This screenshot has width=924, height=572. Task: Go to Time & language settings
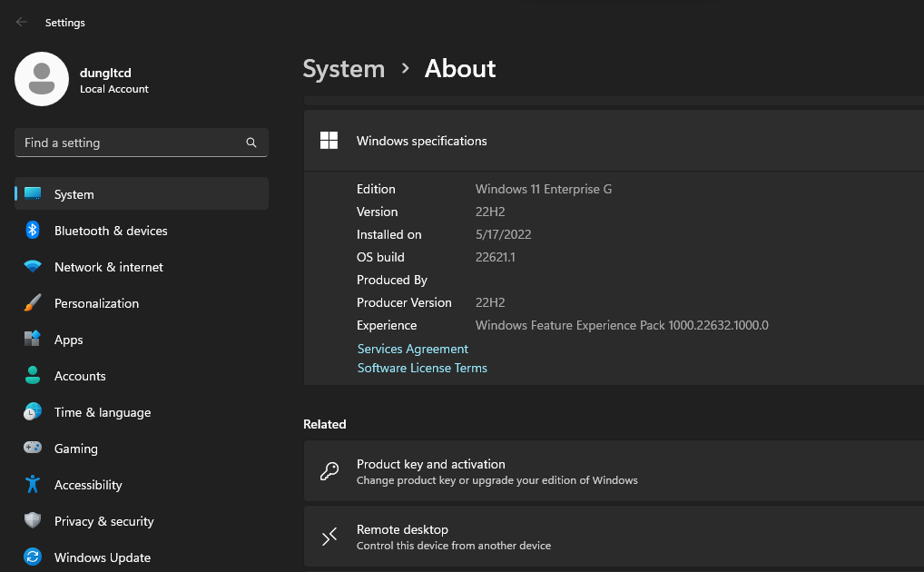pos(103,412)
